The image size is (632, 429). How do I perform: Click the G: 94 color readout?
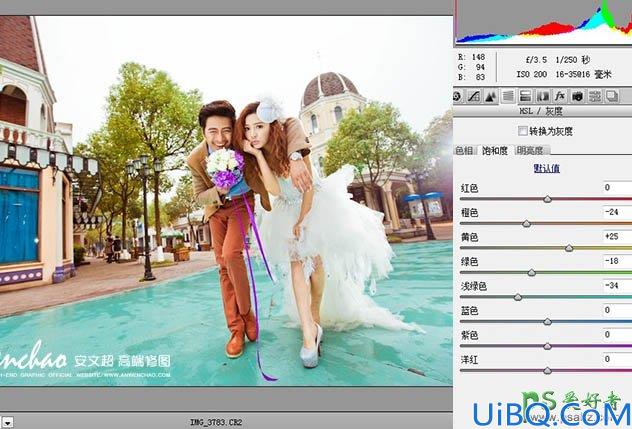coord(471,67)
